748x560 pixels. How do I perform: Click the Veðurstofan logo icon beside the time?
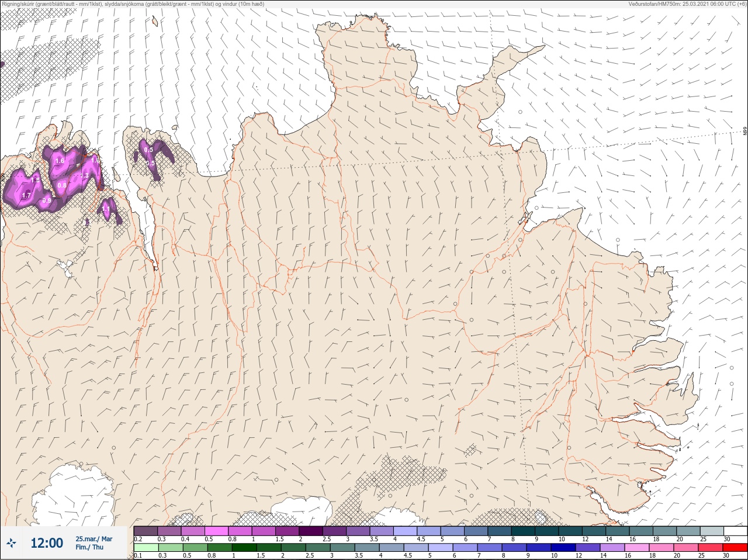(11, 543)
